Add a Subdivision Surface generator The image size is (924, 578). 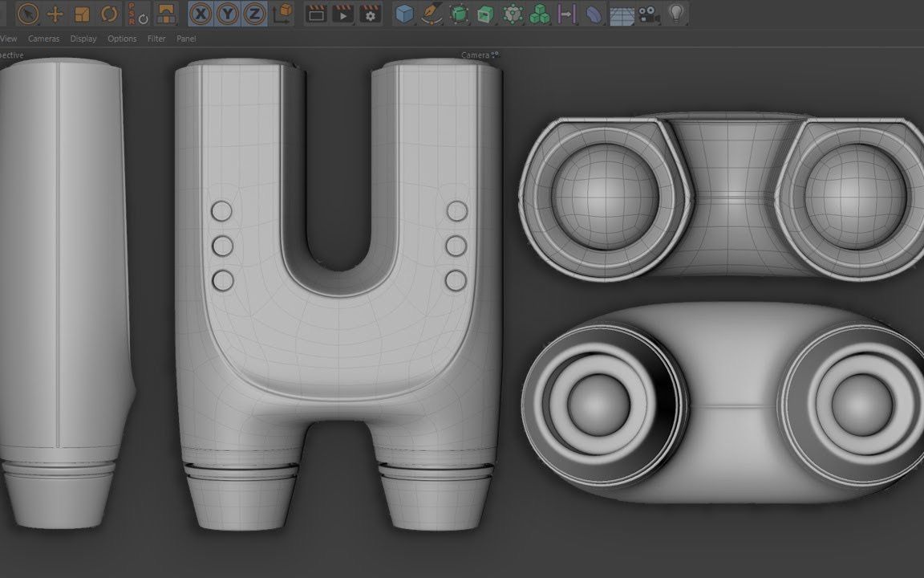pos(458,13)
